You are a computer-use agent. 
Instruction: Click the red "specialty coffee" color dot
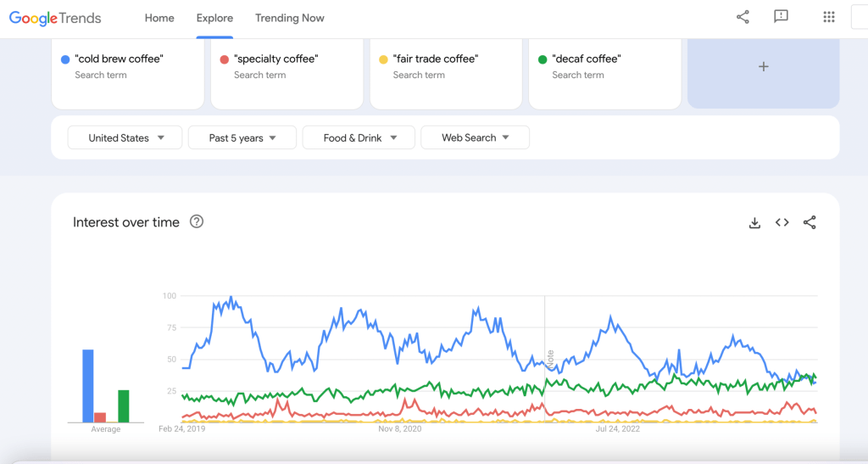click(x=224, y=59)
